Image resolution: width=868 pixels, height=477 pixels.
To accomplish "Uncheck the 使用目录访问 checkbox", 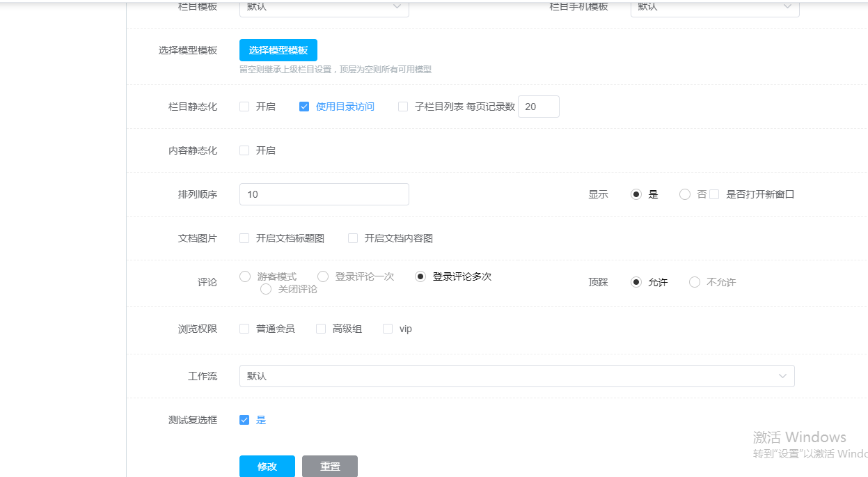I will [304, 107].
